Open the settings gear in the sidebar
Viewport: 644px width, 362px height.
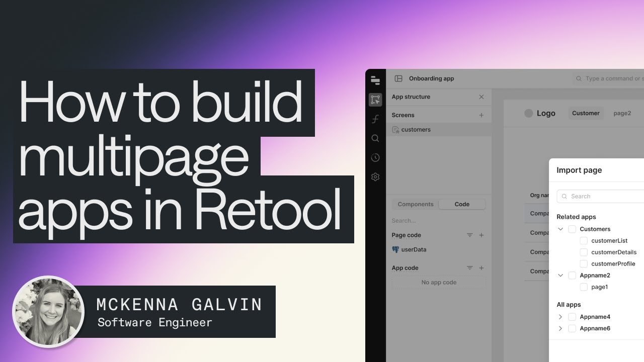pos(375,177)
